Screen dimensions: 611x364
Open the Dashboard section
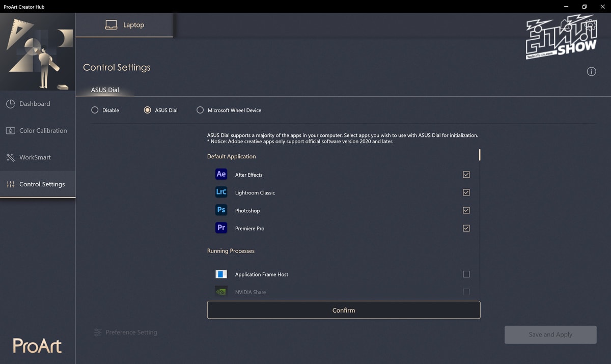(38, 104)
